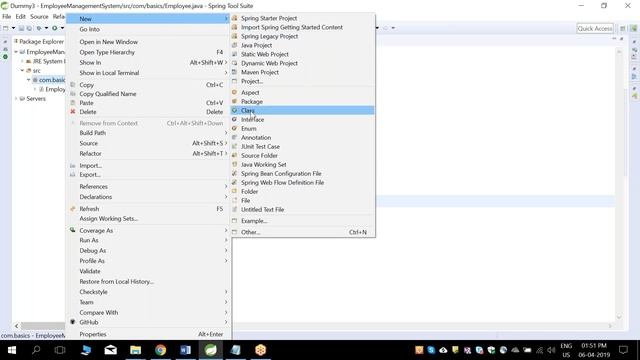Expand the Show In submenu arrow
The width and height of the screenshot is (640, 360).
[226, 62]
